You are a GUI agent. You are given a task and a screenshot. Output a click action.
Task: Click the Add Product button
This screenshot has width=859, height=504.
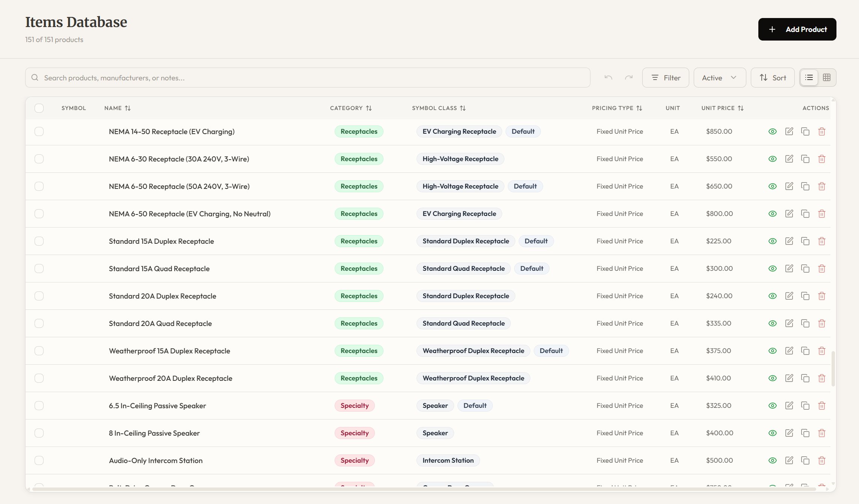click(797, 29)
